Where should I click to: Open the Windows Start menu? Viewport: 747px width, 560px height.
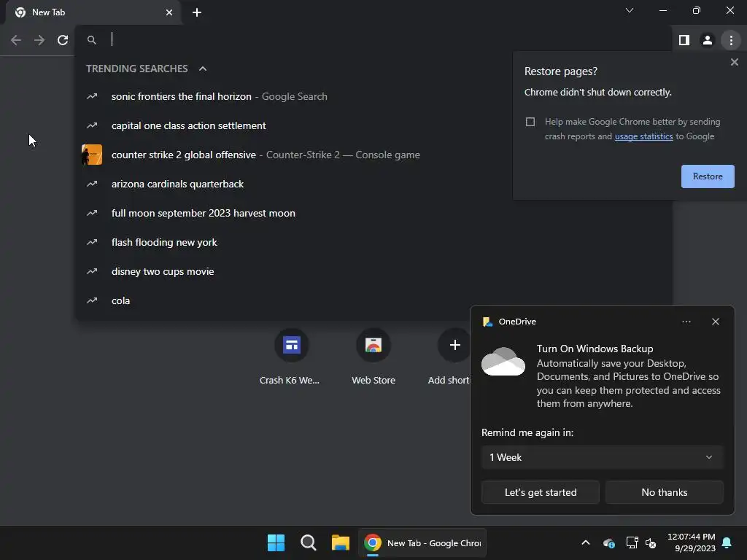pyautogui.click(x=276, y=542)
